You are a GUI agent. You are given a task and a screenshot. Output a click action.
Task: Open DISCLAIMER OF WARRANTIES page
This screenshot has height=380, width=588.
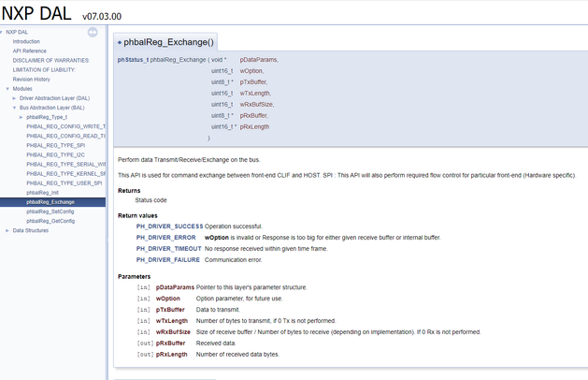coord(51,61)
